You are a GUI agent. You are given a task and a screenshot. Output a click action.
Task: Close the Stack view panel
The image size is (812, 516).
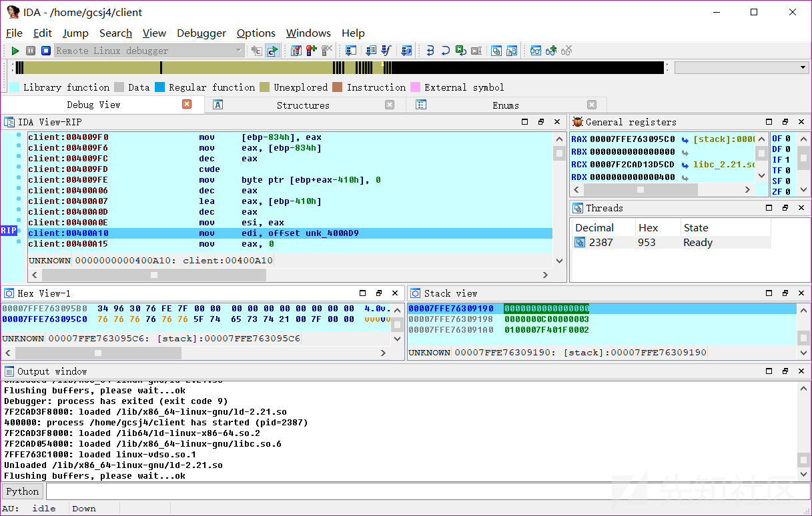(801, 293)
